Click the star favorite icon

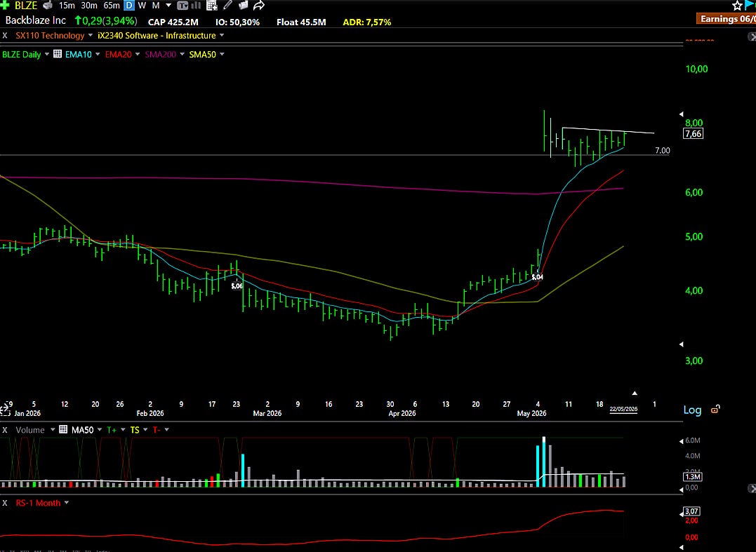[x=737, y=6]
